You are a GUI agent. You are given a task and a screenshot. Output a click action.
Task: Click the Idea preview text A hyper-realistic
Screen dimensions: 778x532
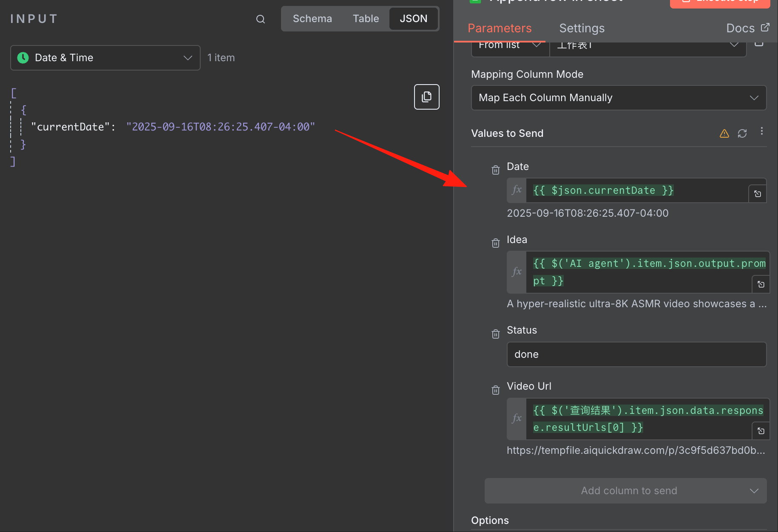click(636, 304)
